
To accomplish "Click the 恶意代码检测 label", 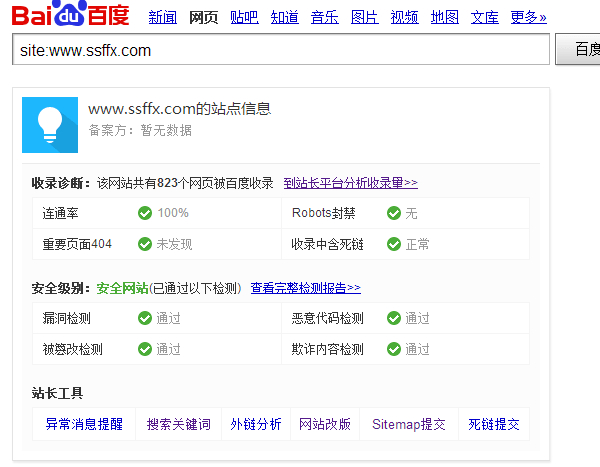I will (328, 318).
